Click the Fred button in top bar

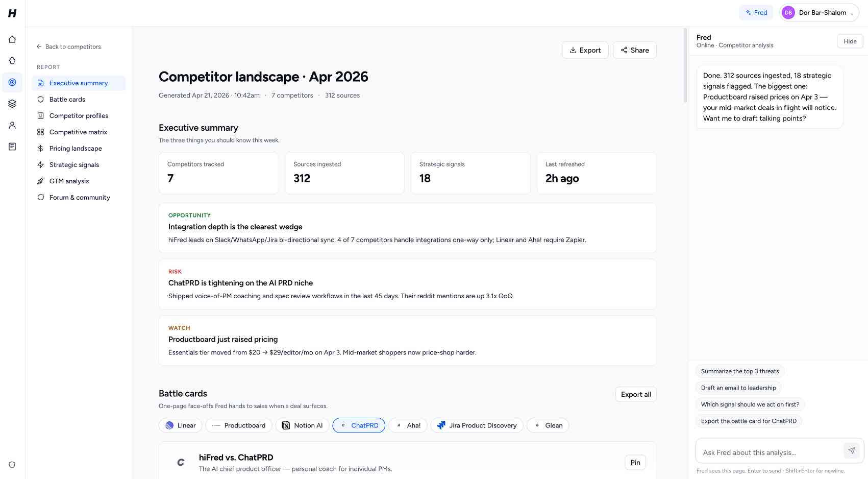(x=756, y=13)
